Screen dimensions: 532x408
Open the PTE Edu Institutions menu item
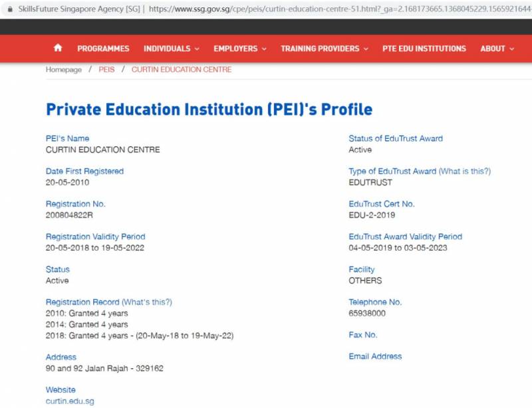(424, 49)
